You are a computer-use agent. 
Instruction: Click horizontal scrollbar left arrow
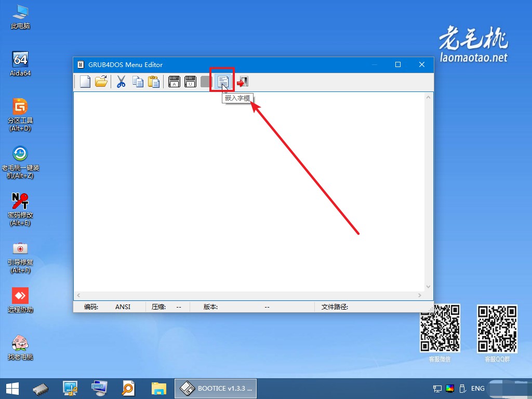click(x=78, y=296)
